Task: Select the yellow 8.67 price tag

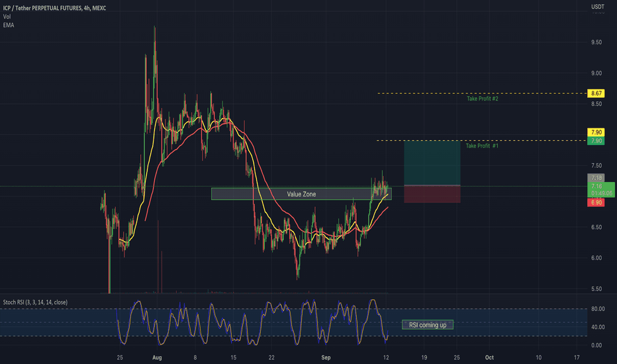Action: [596, 93]
